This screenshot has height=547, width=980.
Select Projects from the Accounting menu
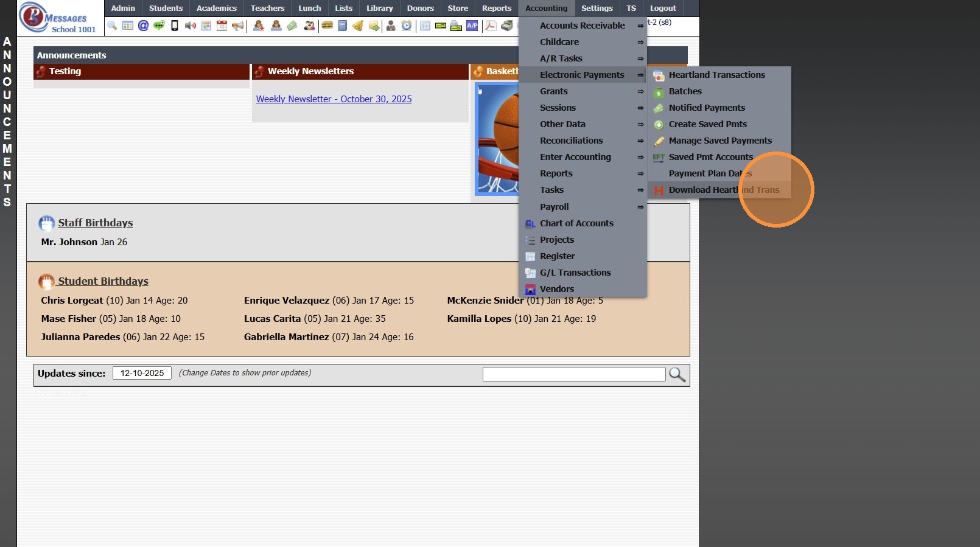[583, 240]
